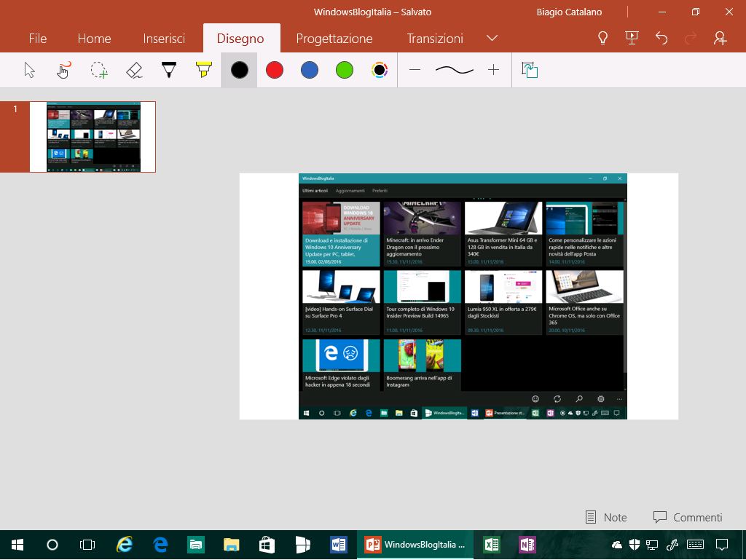
Task: Open the Note pane
Action: [606, 517]
